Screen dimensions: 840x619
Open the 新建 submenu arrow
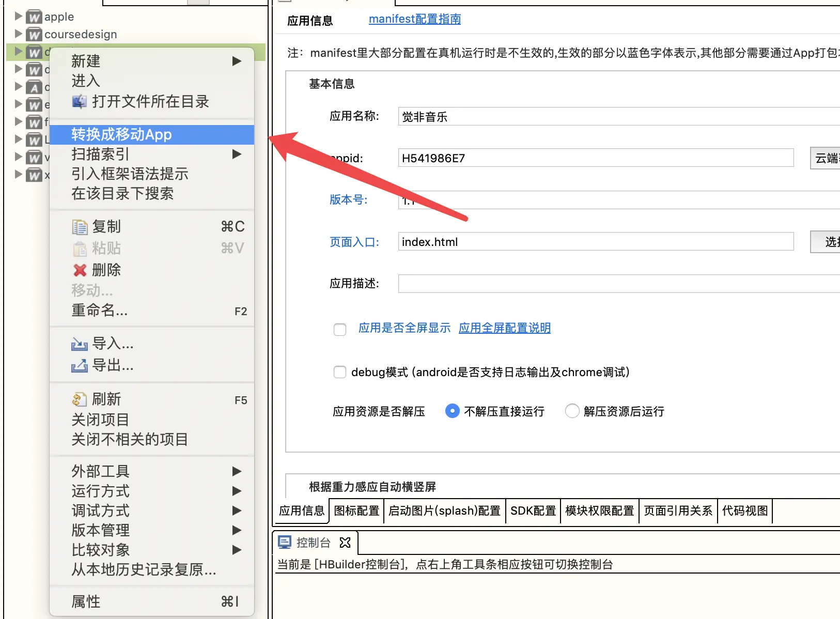click(x=237, y=61)
